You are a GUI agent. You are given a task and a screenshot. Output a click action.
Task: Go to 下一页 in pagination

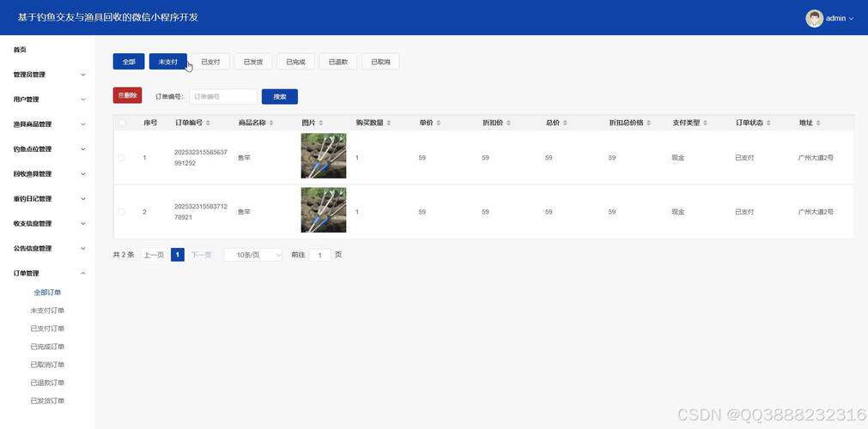(x=201, y=255)
